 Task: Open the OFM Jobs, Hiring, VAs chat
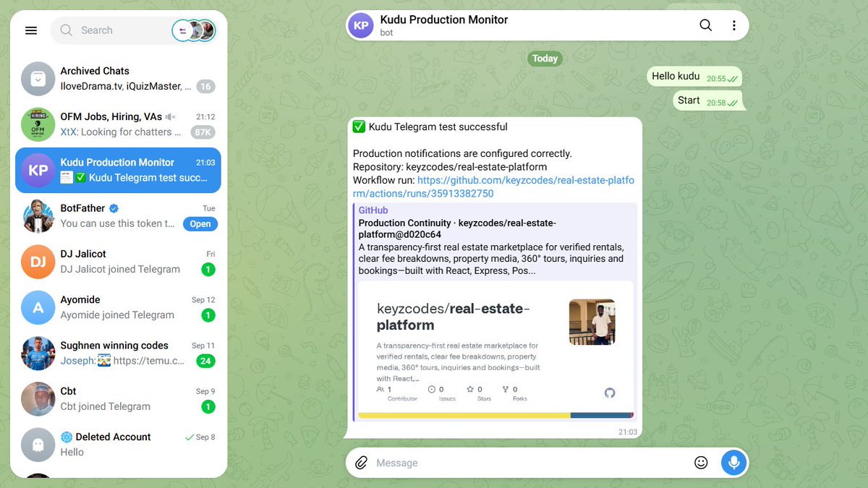coord(119,124)
